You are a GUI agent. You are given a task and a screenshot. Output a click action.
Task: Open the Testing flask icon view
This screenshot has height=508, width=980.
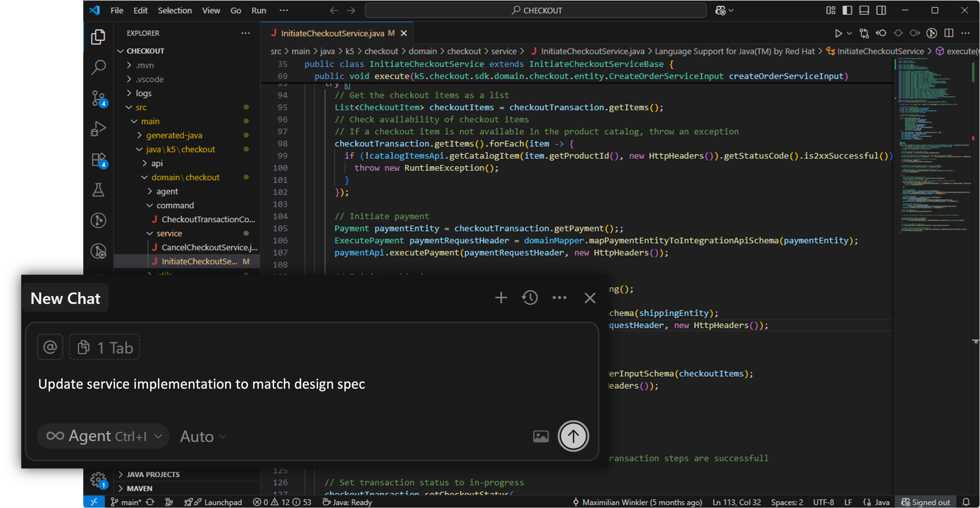[x=98, y=190]
